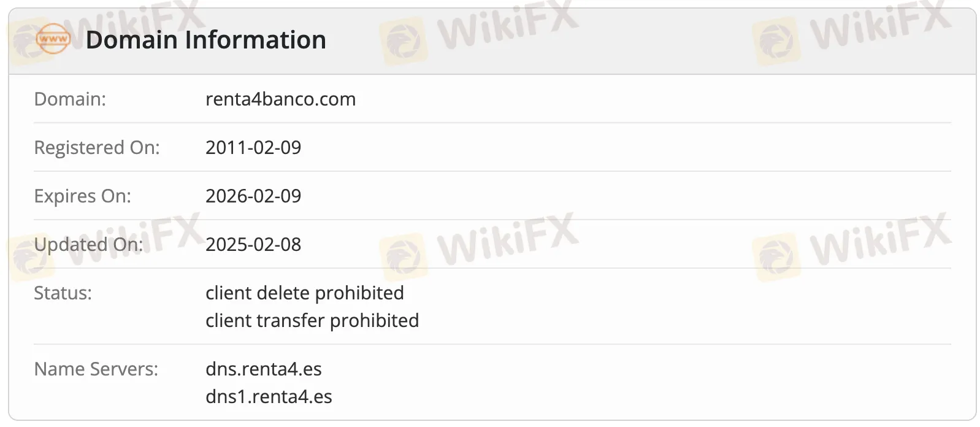The image size is (980, 427).
Task: Click the dns.renta4.es name server
Action: pos(264,369)
